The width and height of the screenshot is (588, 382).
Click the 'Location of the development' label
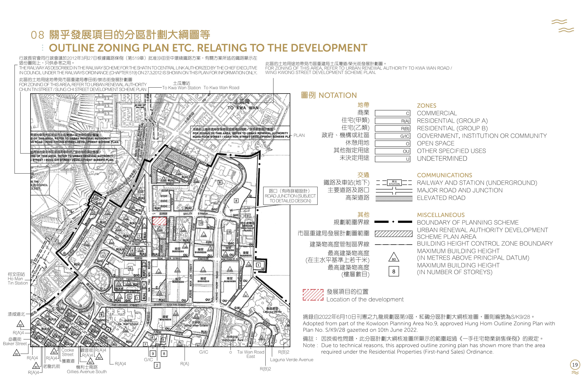point(365,300)
